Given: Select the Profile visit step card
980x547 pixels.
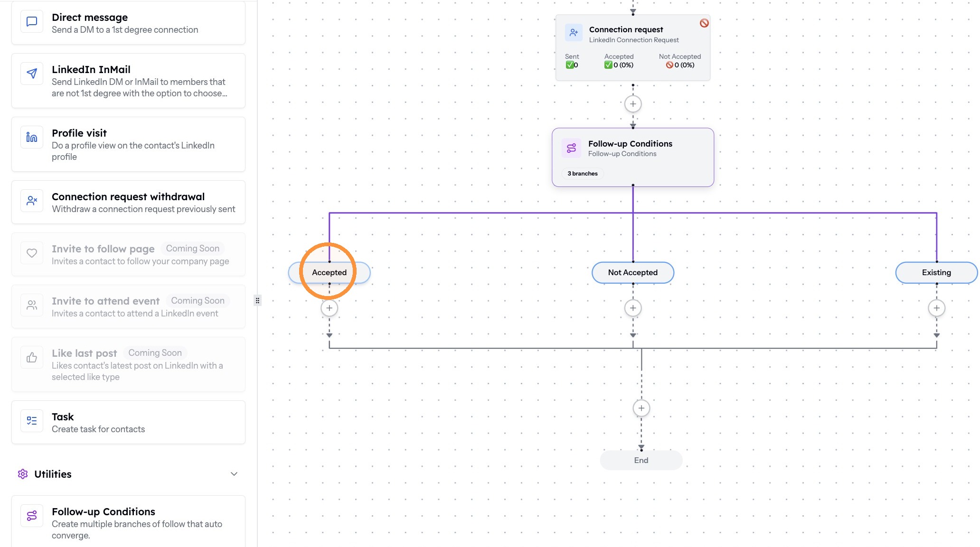Looking at the screenshot, I should [128, 144].
